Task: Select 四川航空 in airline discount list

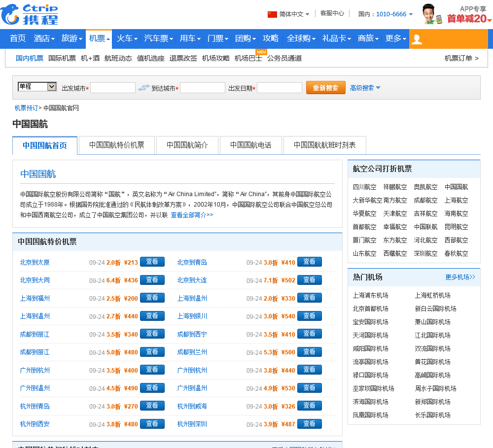Action: pos(364,187)
